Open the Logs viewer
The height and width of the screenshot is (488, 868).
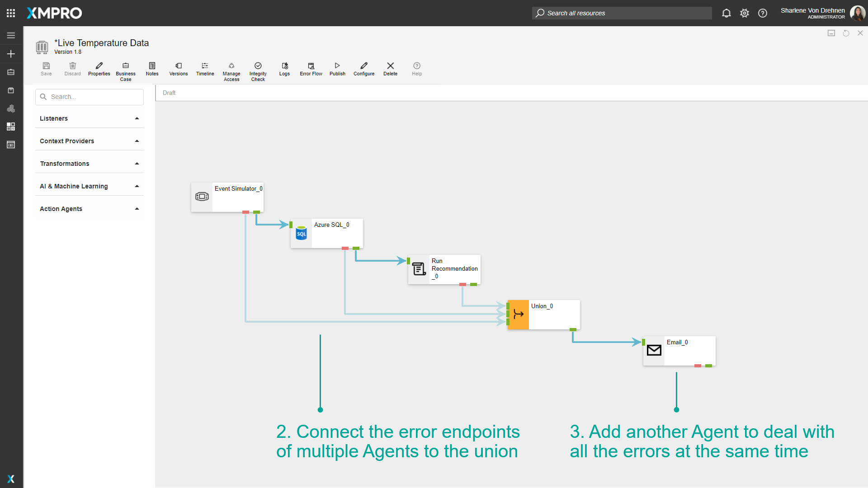tap(284, 69)
